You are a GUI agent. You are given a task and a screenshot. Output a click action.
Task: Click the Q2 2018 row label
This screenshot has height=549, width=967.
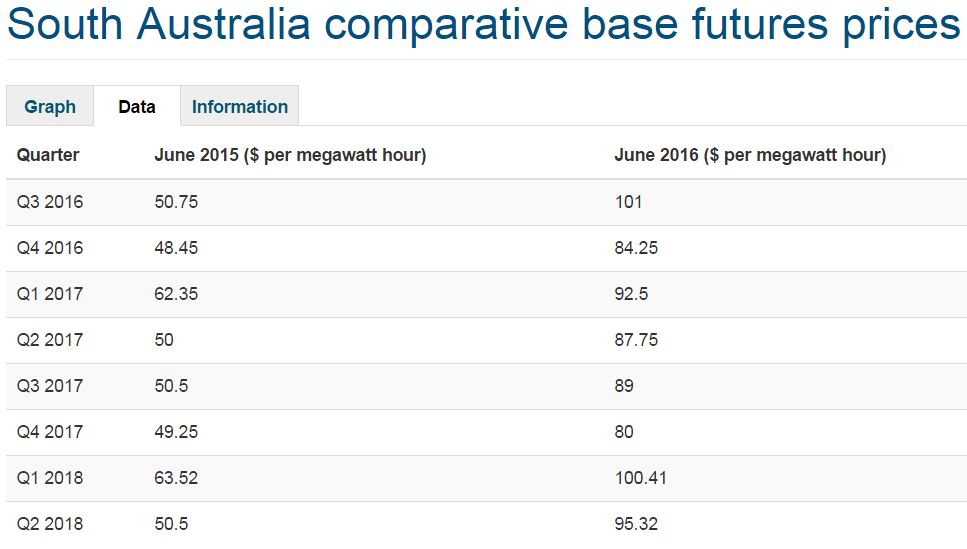(50, 524)
